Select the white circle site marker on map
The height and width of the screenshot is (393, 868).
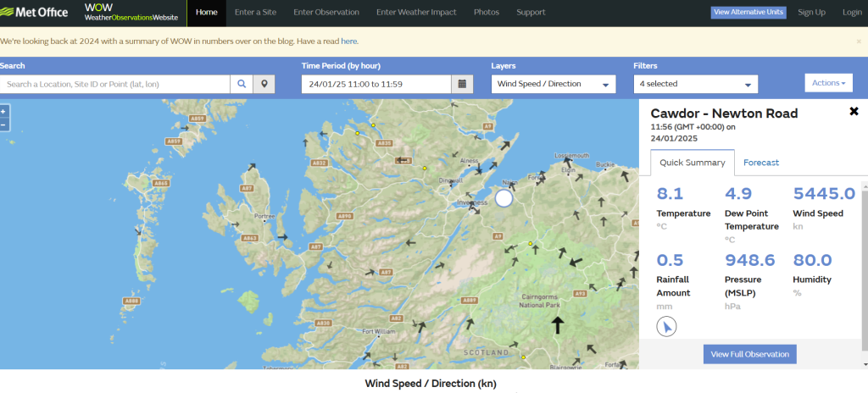pos(504,198)
